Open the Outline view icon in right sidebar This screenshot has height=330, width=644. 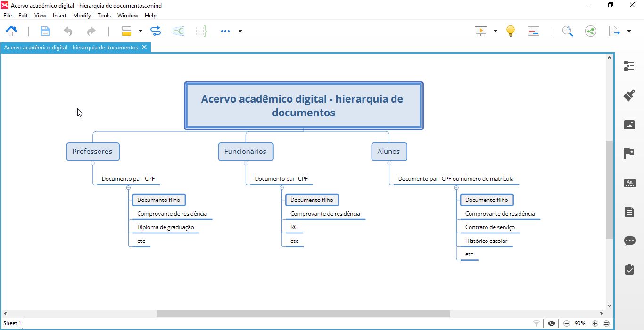coord(629,66)
